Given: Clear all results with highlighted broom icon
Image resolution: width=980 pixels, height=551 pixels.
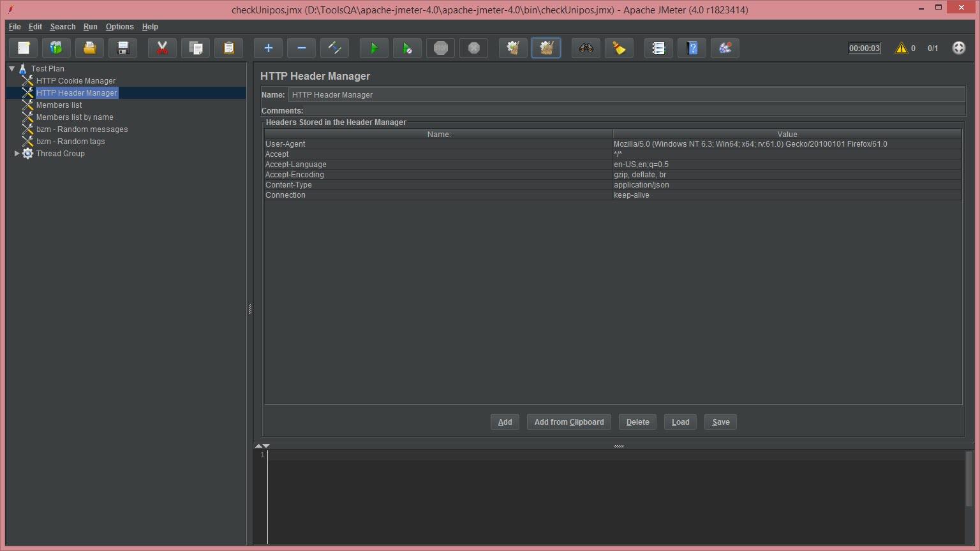Looking at the screenshot, I should (x=547, y=48).
